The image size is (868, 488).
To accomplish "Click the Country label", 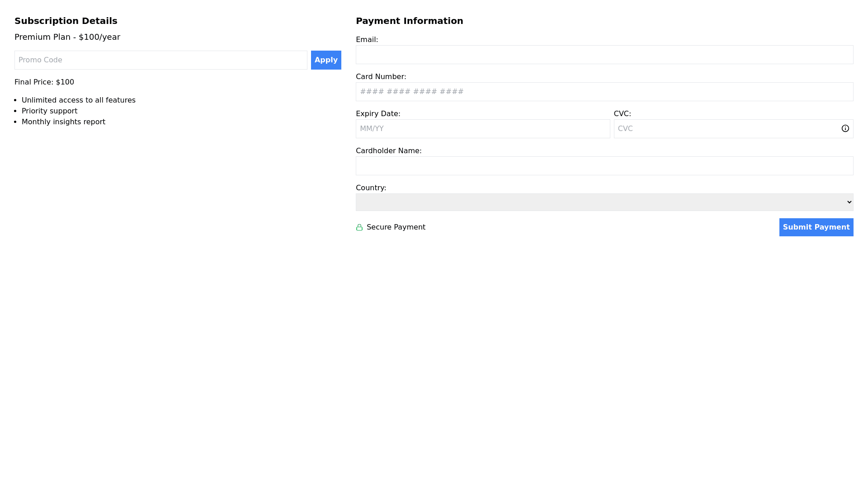I will click(x=371, y=188).
